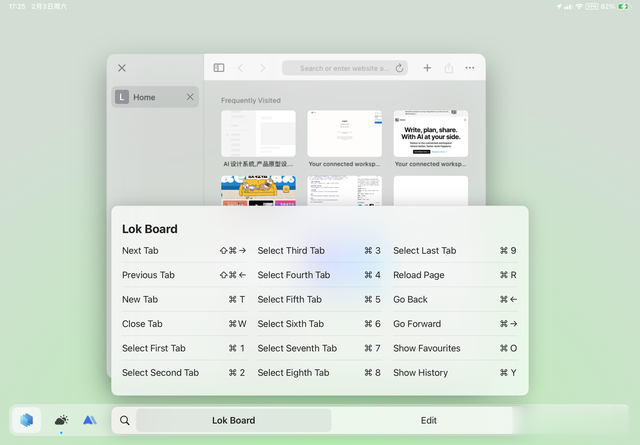Open the three-dots more menu

470,68
